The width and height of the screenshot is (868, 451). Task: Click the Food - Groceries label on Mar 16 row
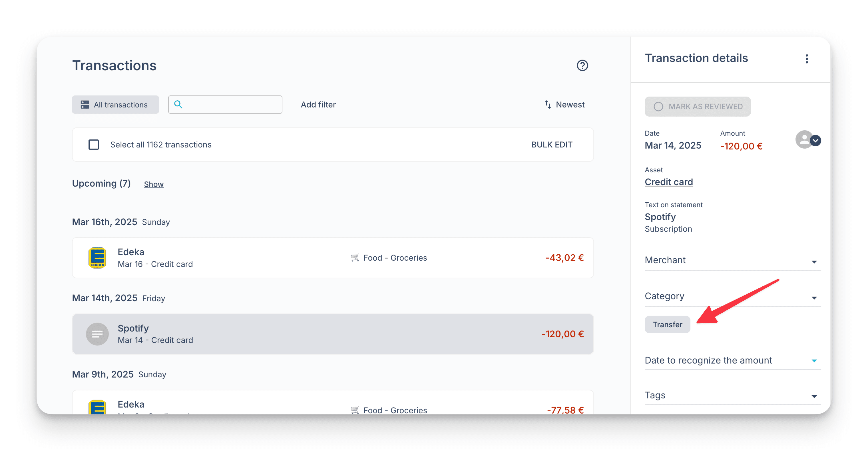395,258
